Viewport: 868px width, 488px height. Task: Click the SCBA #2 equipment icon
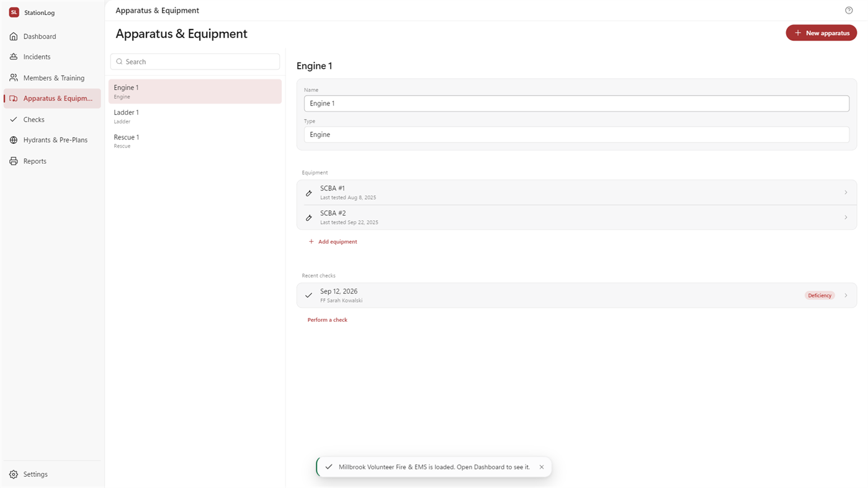(x=309, y=218)
